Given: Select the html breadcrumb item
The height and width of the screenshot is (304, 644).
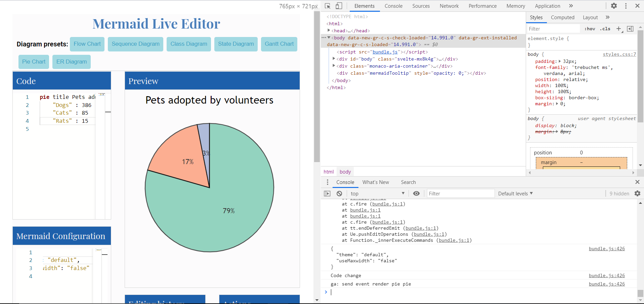Looking at the screenshot, I should point(329,172).
